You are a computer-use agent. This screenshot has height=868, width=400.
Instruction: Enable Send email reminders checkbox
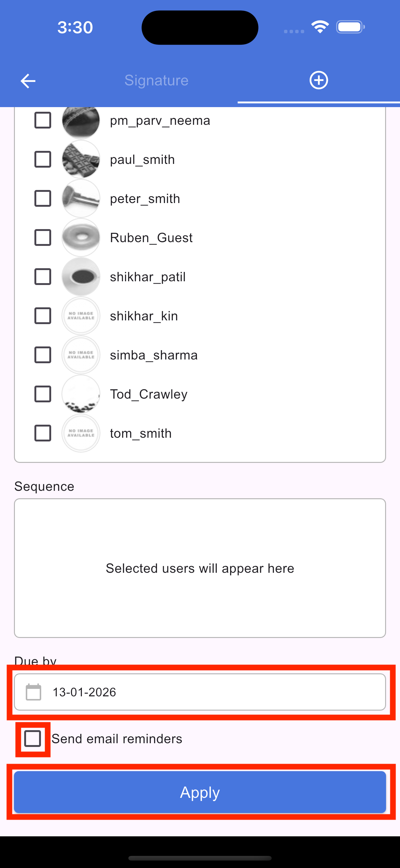(33, 739)
